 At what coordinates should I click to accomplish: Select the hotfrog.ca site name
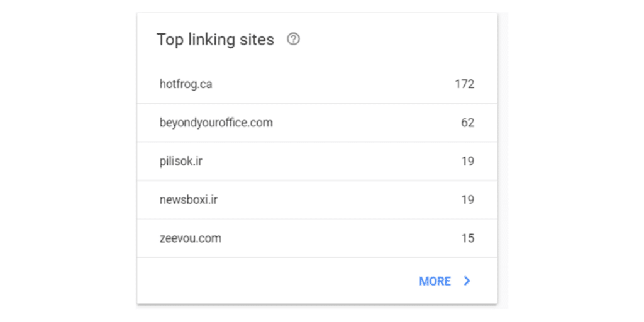coord(186,84)
